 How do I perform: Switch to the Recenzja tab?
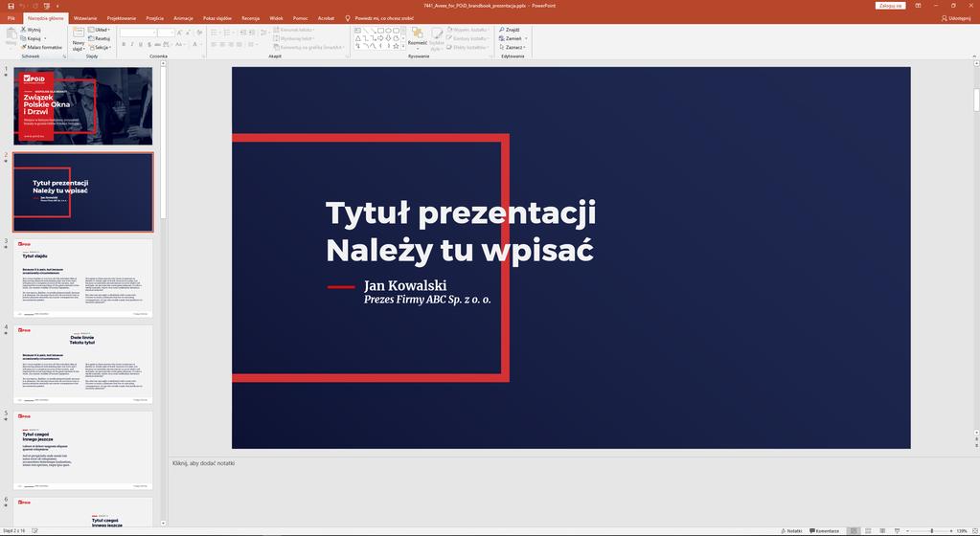click(x=251, y=18)
